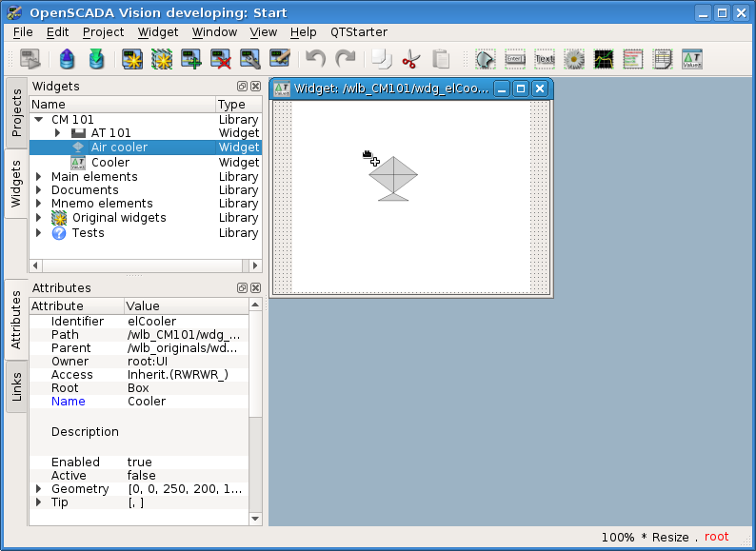
Task: Float the Widgets dock panel
Action: point(242,87)
